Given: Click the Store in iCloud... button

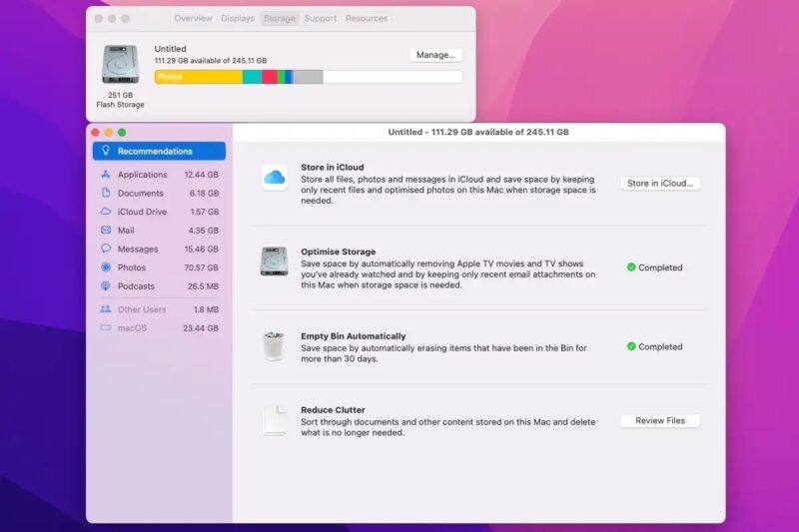Looking at the screenshot, I should coord(659,184).
